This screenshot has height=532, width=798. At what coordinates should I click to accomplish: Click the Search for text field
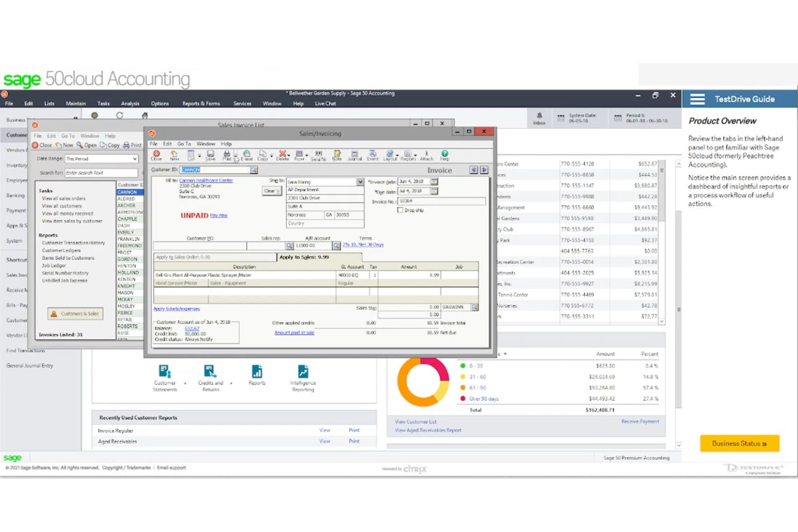(100, 172)
